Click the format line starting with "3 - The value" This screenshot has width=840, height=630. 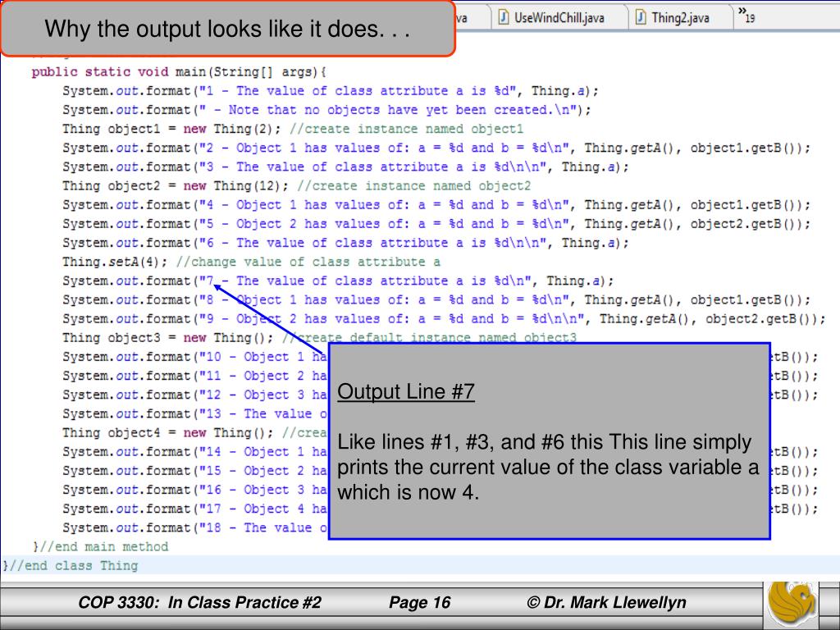tap(345, 167)
